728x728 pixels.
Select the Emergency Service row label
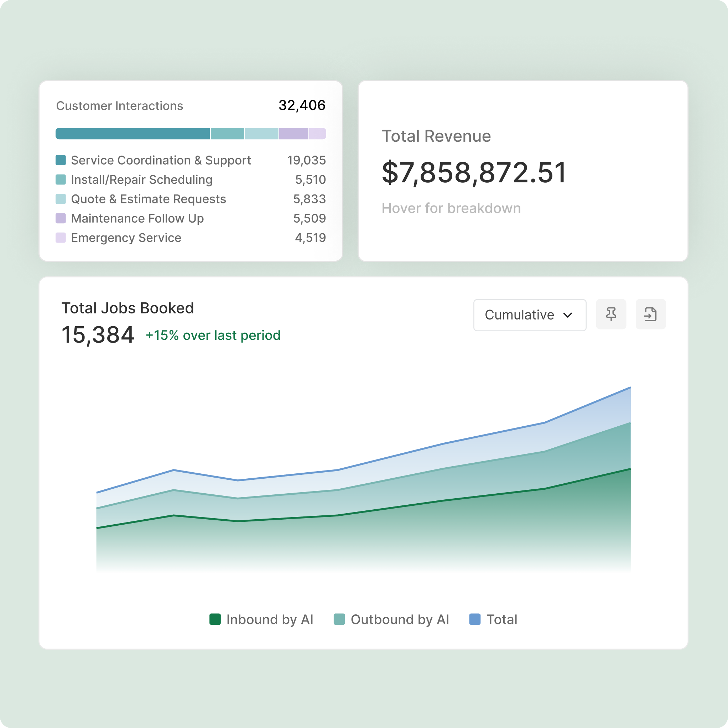coord(126,238)
